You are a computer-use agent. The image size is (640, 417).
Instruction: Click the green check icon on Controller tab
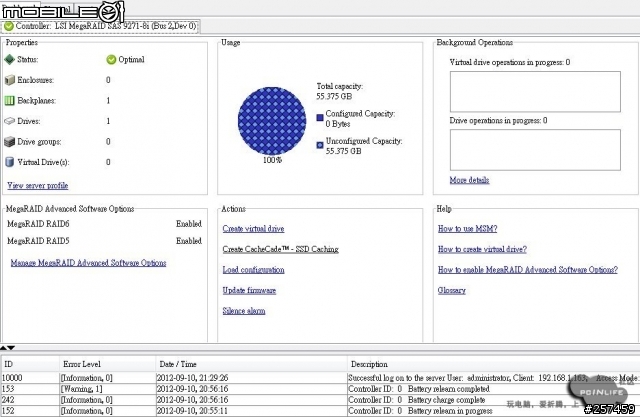click(x=9, y=26)
